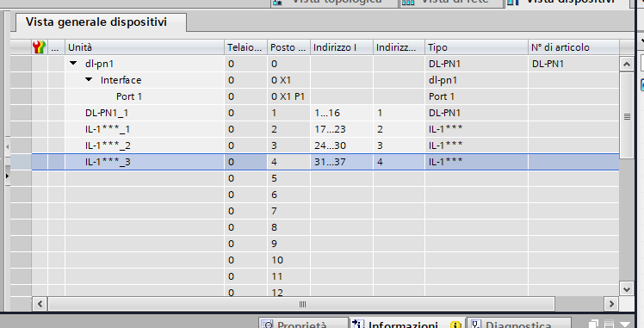This screenshot has width=644, height=328.
Task: Click the vertical scrollbar down arrow
Action: click(x=627, y=289)
